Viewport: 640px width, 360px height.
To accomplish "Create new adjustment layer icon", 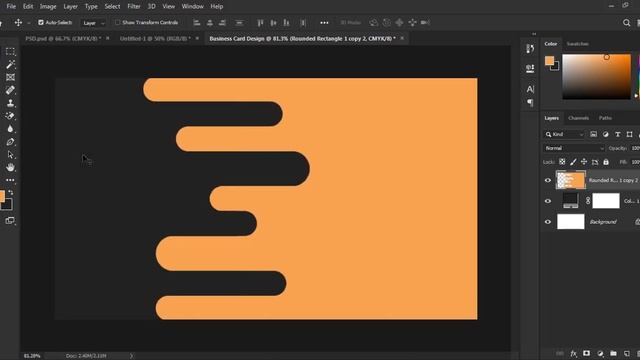I will (x=600, y=353).
